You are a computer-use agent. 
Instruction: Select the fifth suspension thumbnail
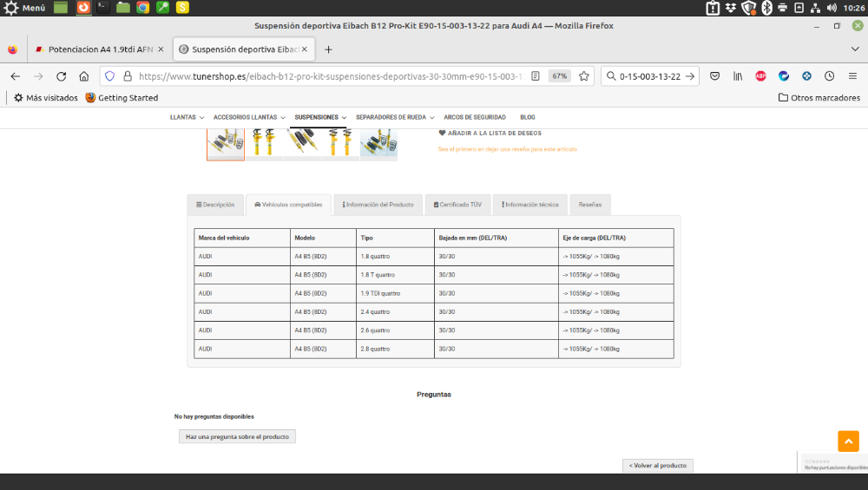pyautogui.click(x=378, y=144)
